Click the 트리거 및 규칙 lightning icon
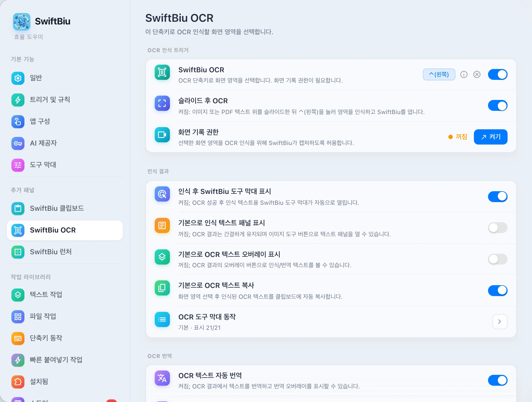The width and height of the screenshot is (532, 402). 18,100
